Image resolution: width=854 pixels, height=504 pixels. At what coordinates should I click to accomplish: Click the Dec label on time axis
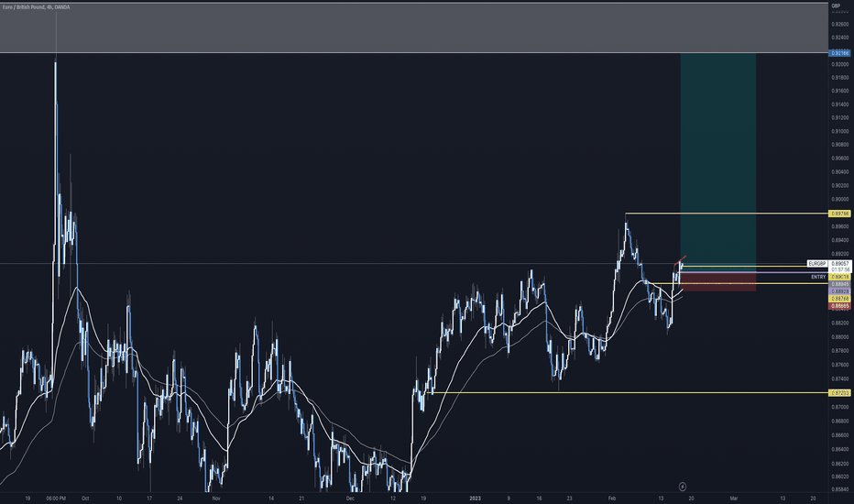(x=350, y=499)
